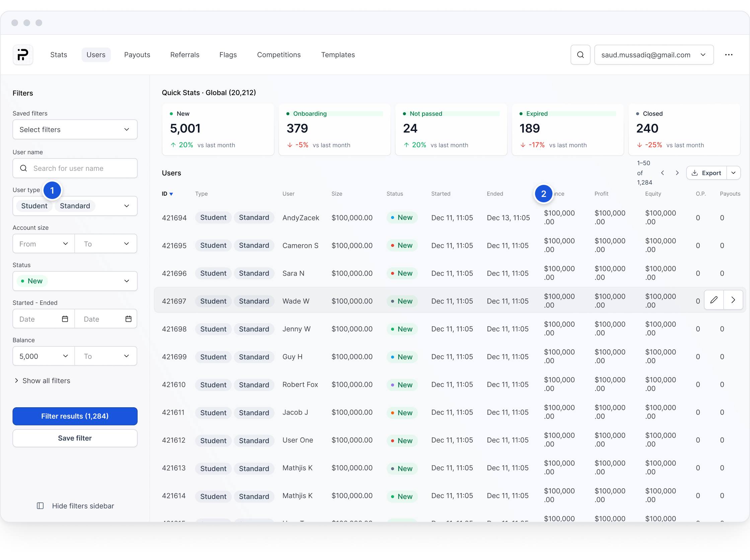This screenshot has width=750, height=560.
Task: Select the Closed stats card
Action: coord(684,130)
